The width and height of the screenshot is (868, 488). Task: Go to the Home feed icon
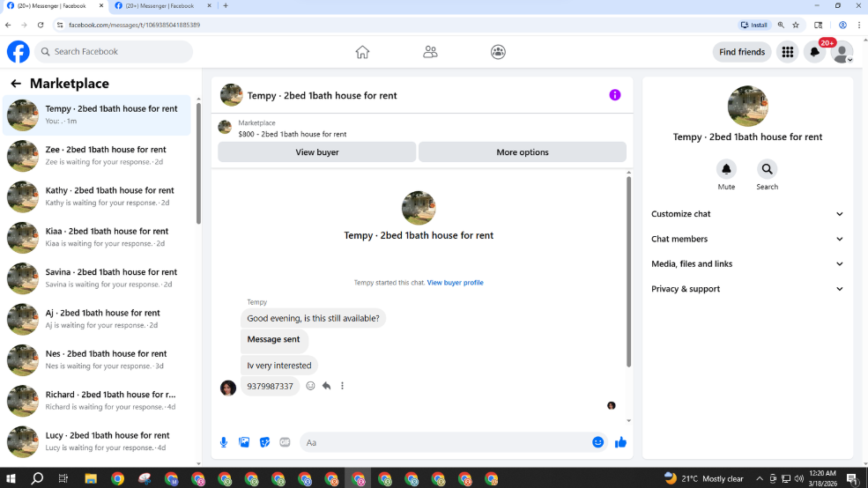pyautogui.click(x=362, y=52)
